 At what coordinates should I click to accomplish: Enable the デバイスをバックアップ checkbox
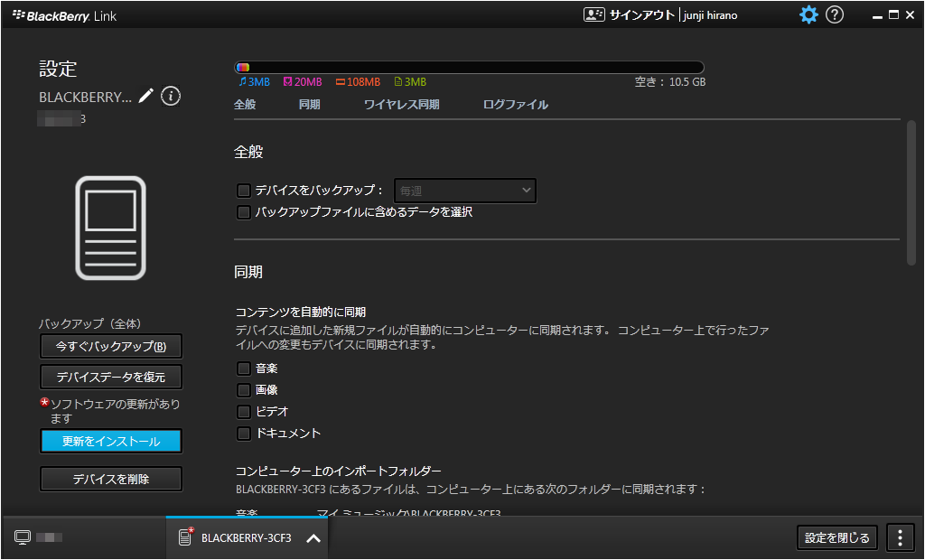(243, 191)
